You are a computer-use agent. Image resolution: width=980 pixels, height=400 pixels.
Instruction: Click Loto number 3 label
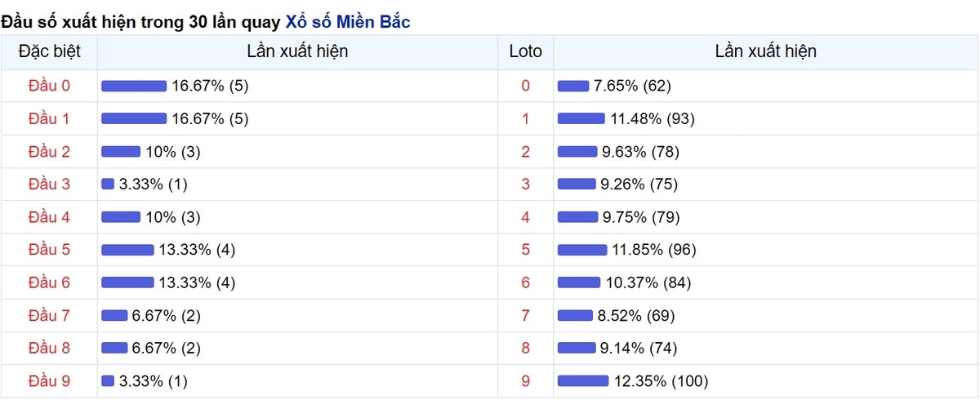[525, 184]
